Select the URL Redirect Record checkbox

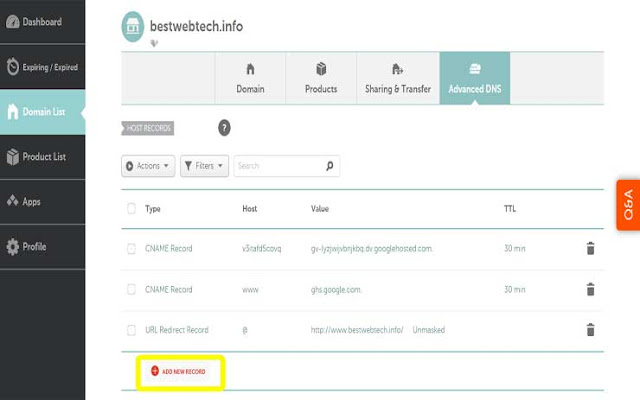tap(131, 329)
